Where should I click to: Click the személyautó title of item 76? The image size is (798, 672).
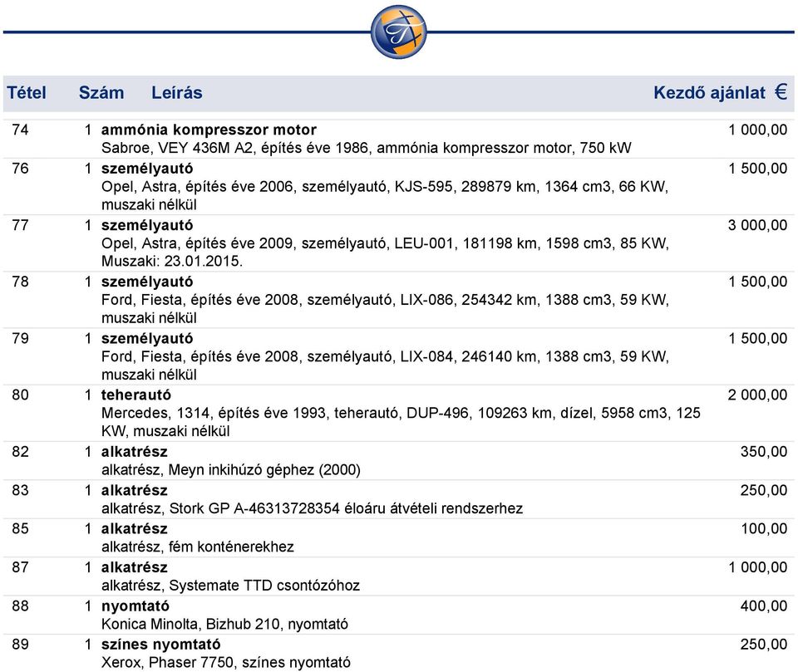point(147,169)
